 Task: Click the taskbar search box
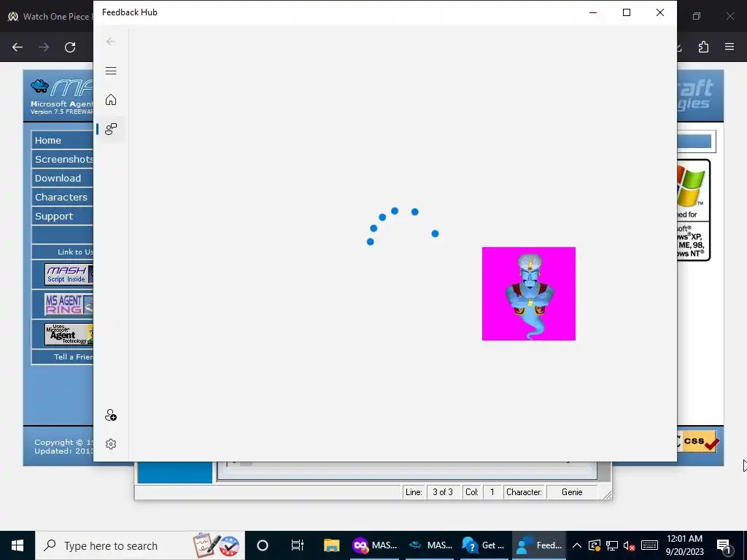click(140, 545)
